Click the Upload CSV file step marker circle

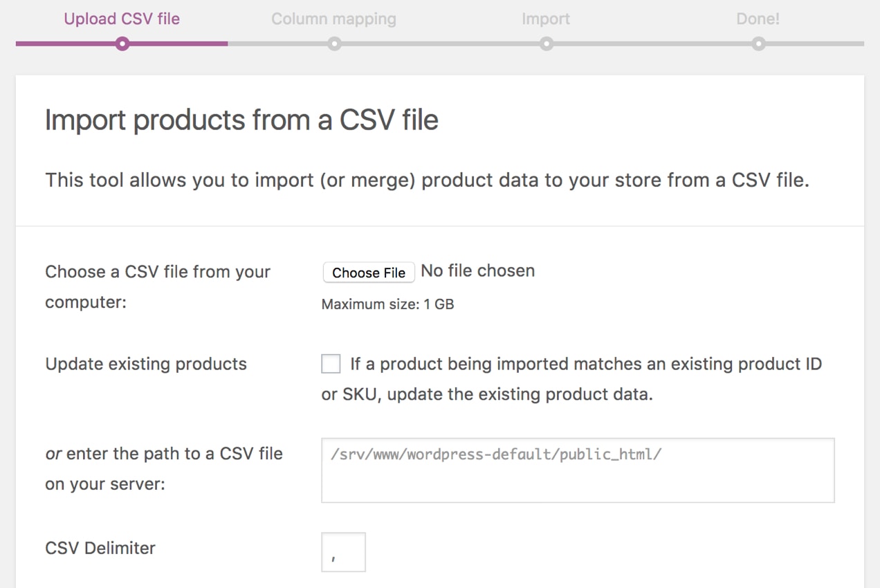coord(122,44)
